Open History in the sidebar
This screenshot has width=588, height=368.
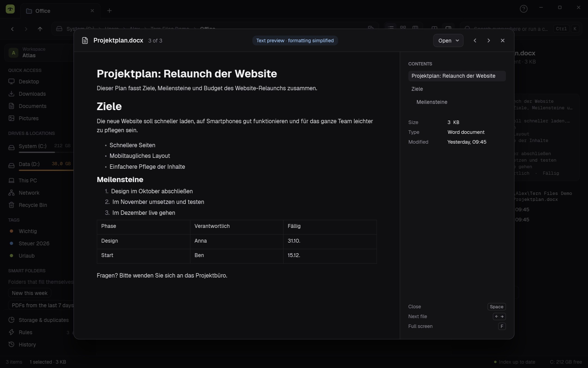(x=39, y=345)
